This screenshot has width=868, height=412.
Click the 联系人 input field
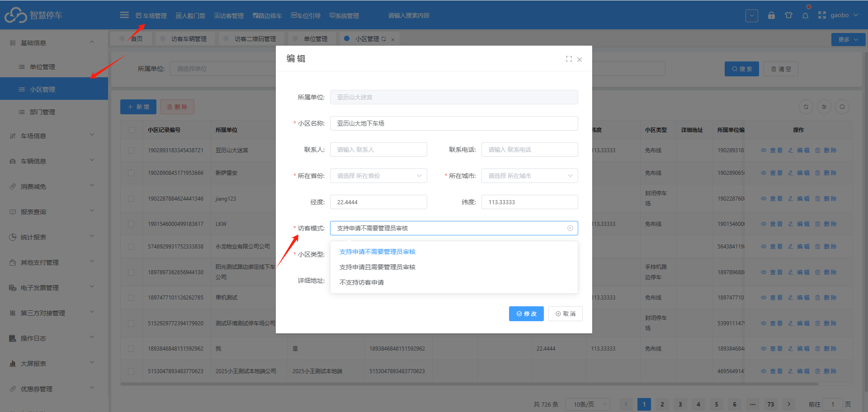click(x=378, y=150)
